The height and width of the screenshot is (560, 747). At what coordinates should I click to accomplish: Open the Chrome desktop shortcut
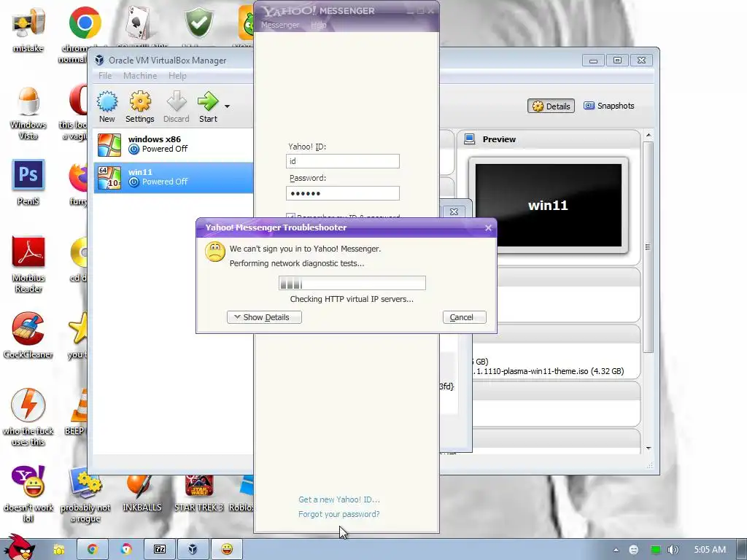point(85,23)
